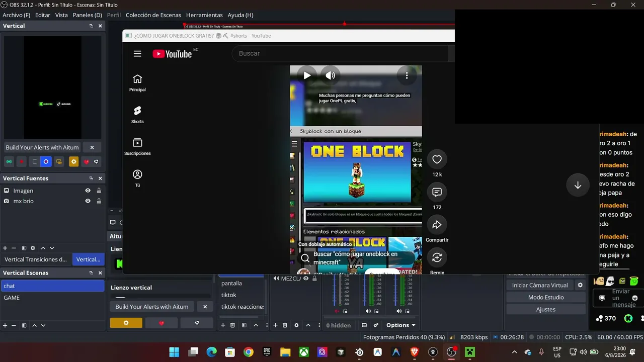The image size is (644, 362).
Task: Open the Paneles (D) menu
Action: click(x=88, y=15)
